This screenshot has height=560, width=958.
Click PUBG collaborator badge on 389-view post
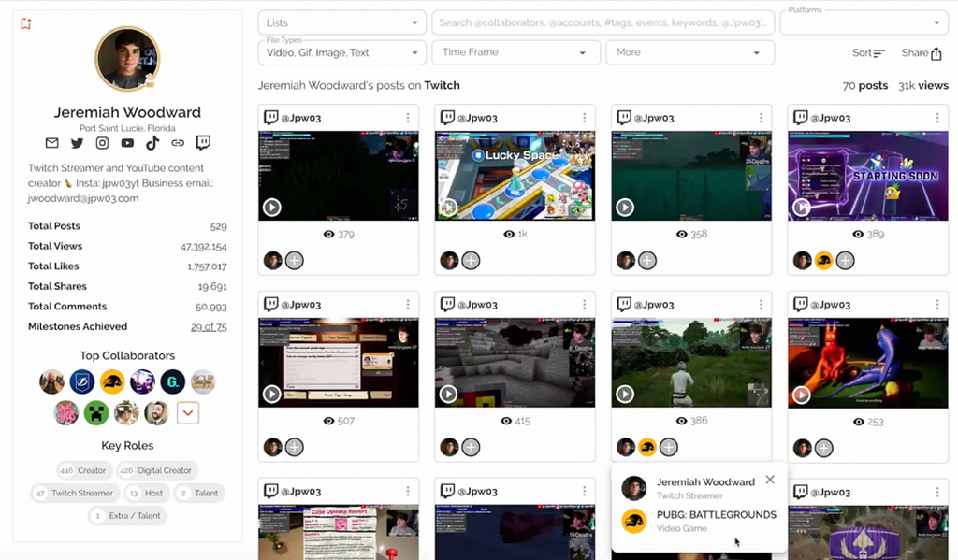pos(823,261)
